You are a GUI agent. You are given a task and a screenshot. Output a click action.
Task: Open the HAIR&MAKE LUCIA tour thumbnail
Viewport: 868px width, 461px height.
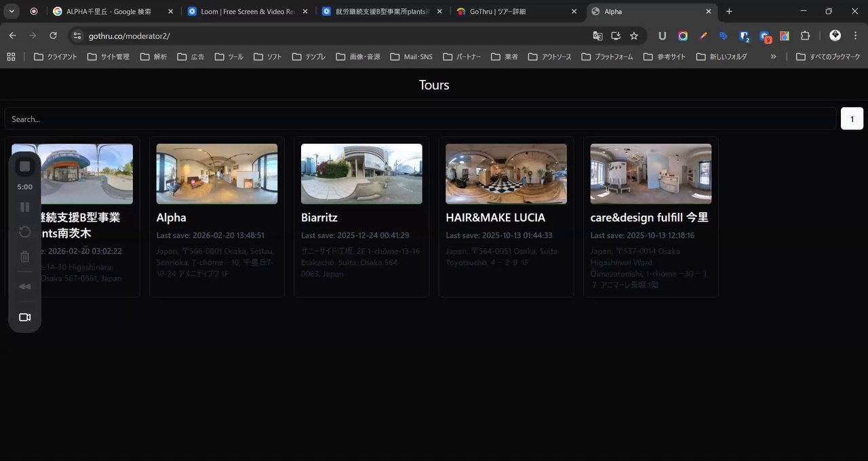tap(506, 174)
